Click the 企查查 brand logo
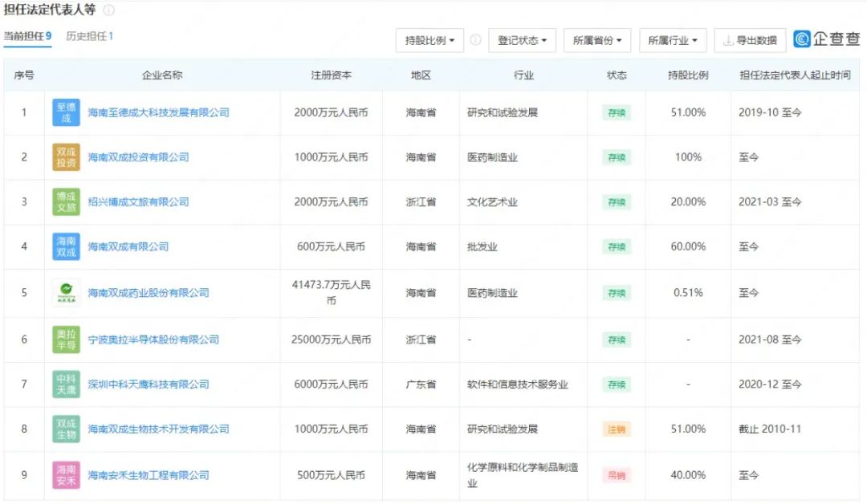This screenshot has width=867, height=504. coord(826,39)
